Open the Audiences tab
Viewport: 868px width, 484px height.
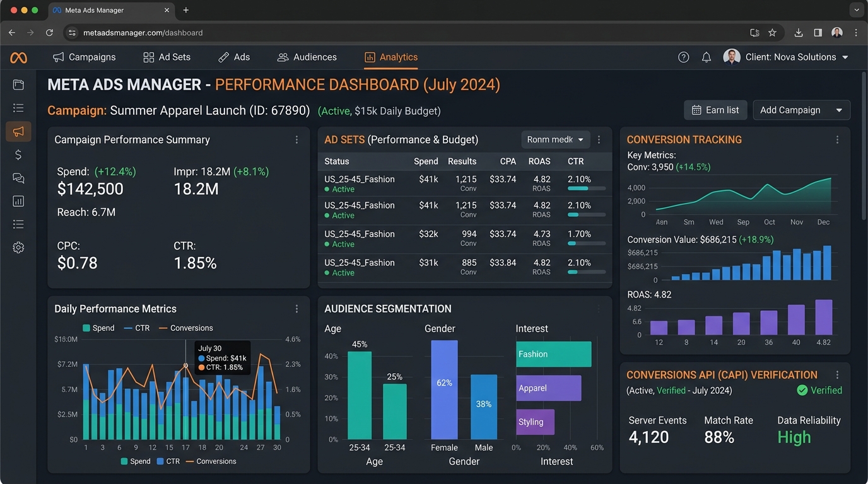click(x=307, y=57)
